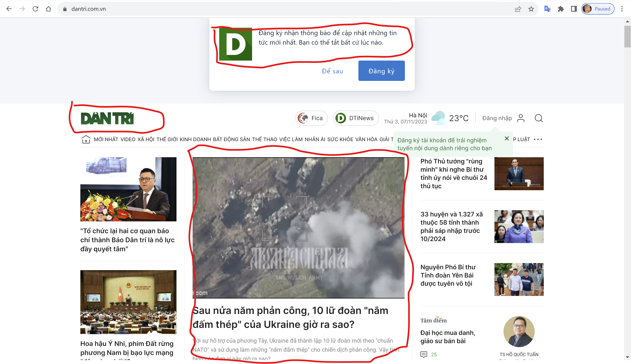Open the VIDEO menu item
The width and height of the screenshot is (631, 364).
click(128, 139)
